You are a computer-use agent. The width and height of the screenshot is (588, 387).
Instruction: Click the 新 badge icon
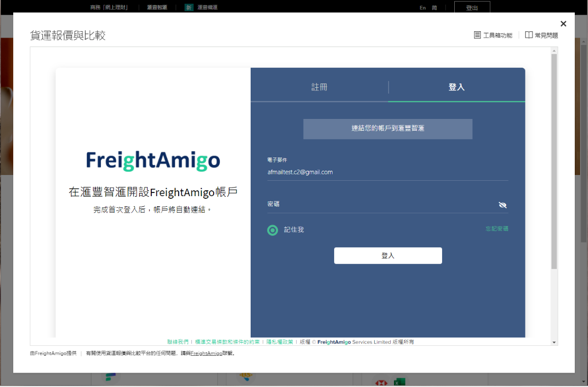point(189,7)
